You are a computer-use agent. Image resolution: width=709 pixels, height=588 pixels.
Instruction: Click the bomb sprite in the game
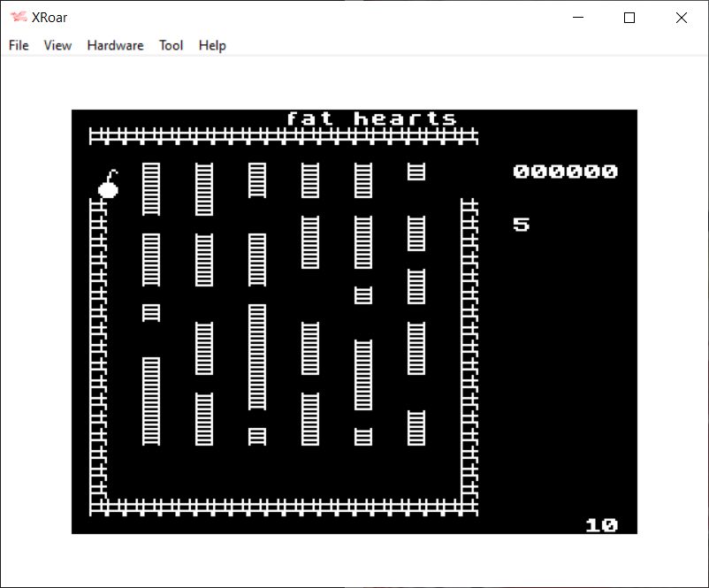[x=108, y=186]
